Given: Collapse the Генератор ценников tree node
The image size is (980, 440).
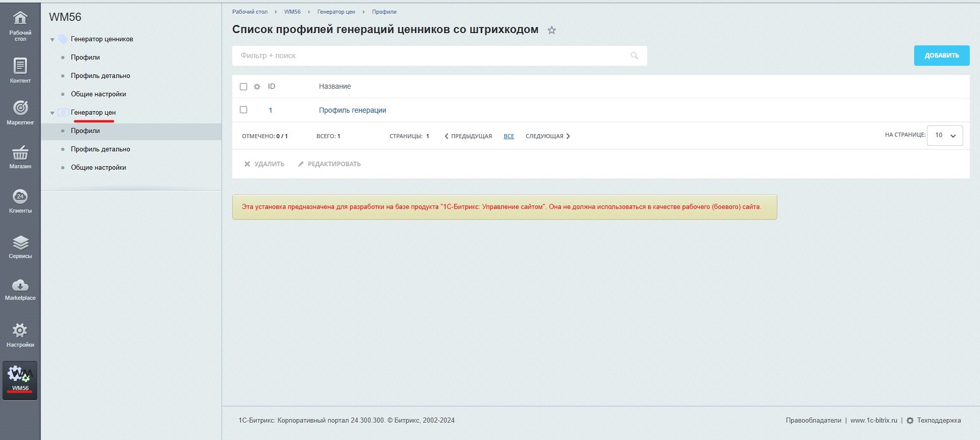Looking at the screenshot, I should coord(52,40).
